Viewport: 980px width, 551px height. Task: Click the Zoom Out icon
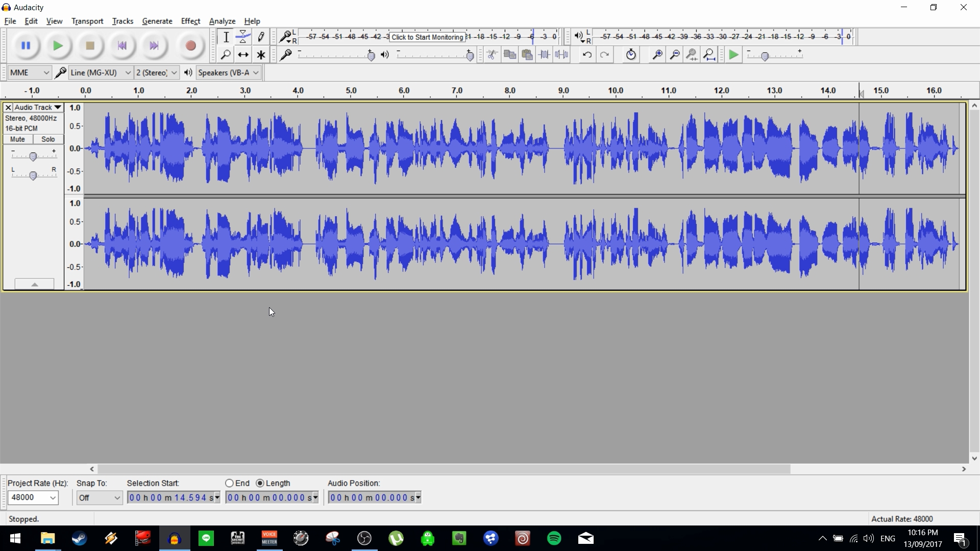(675, 55)
